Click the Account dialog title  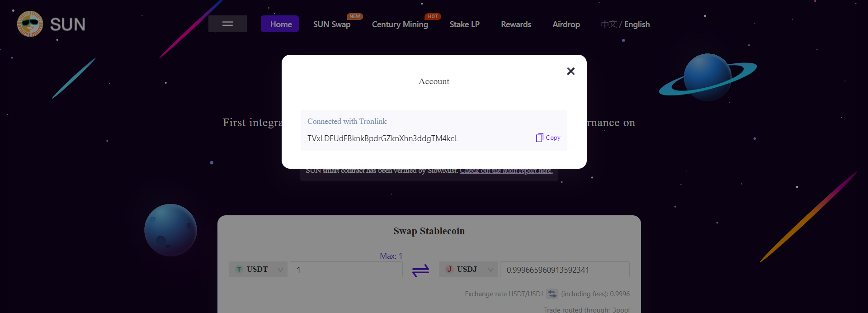434,81
